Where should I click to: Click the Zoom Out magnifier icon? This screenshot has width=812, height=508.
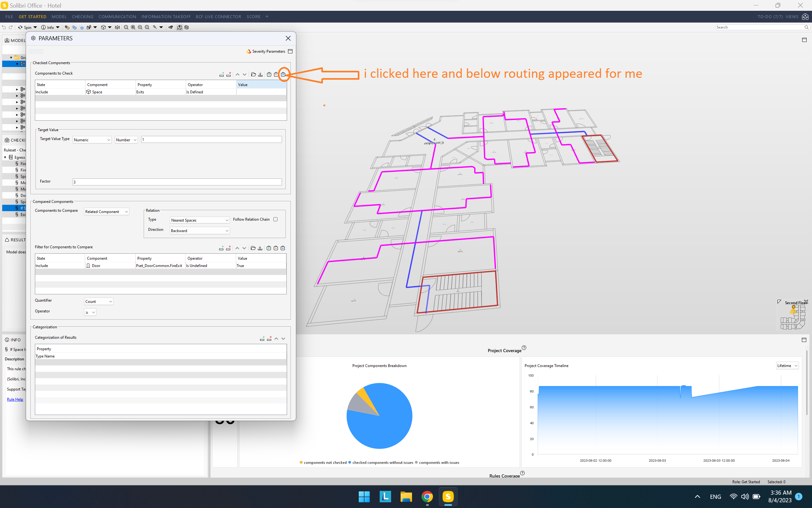(x=140, y=27)
